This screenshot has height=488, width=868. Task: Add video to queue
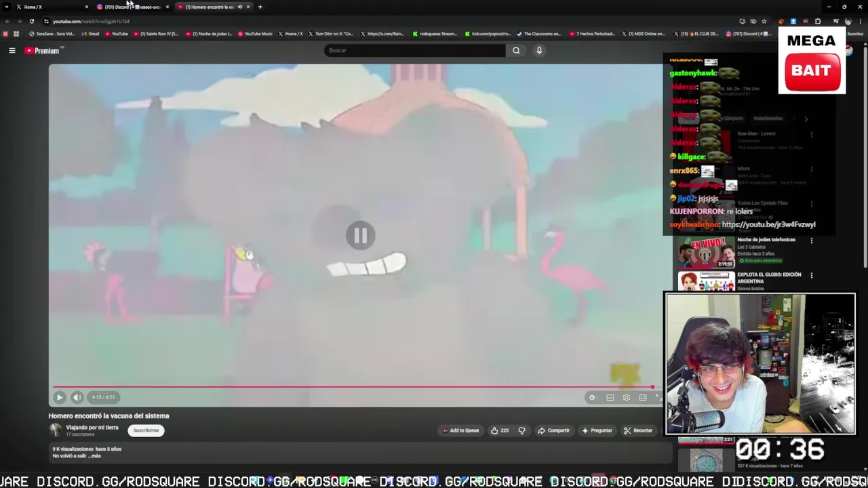point(461,430)
